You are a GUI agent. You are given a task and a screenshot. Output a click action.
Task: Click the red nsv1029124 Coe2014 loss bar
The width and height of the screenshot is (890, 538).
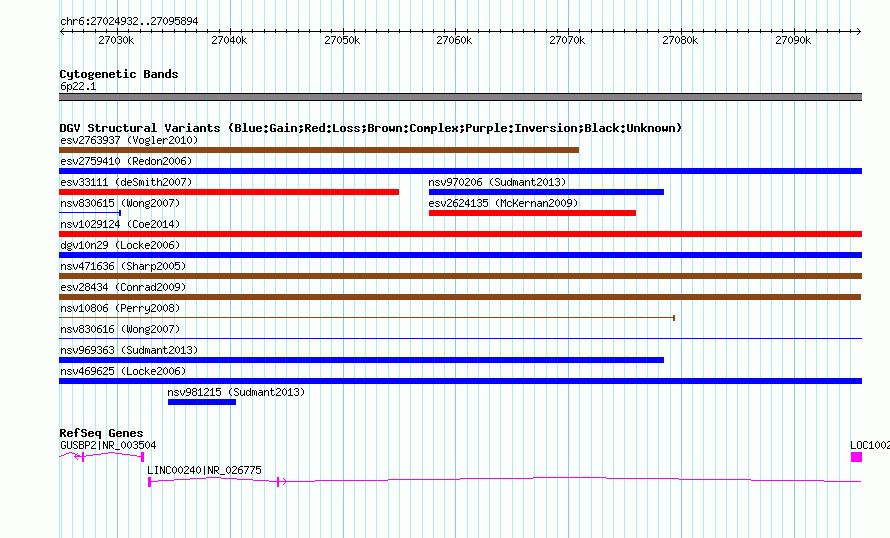460,234
